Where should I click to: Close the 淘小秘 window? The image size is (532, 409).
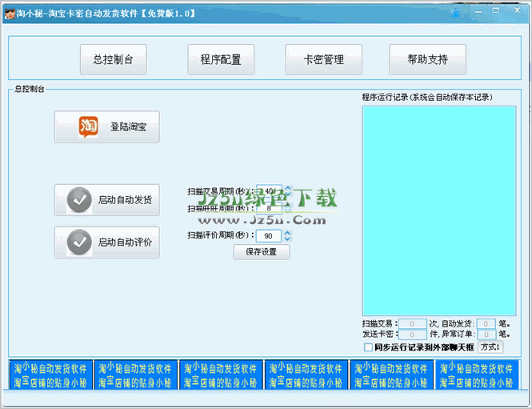click(x=517, y=10)
